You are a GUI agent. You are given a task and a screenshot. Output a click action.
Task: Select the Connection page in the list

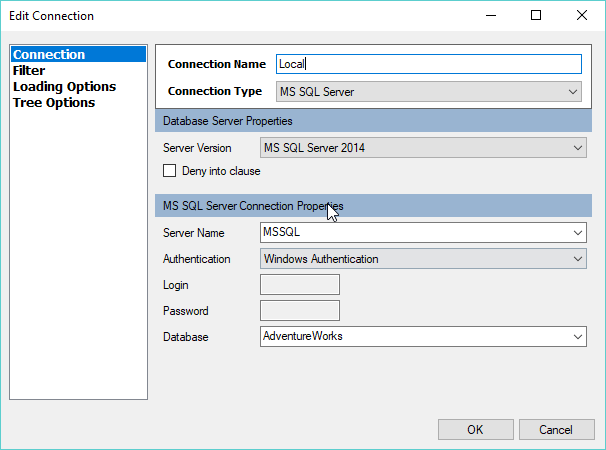tap(78, 54)
